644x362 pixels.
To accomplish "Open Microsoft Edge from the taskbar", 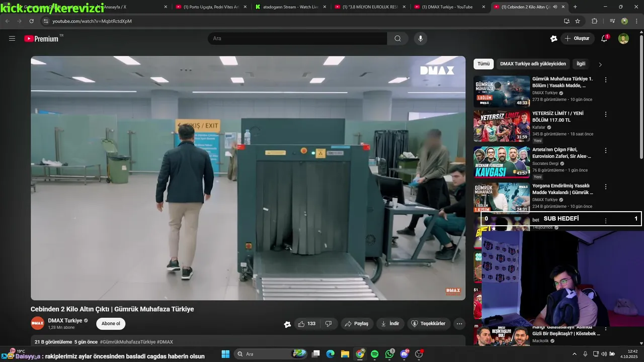I will 330,354.
